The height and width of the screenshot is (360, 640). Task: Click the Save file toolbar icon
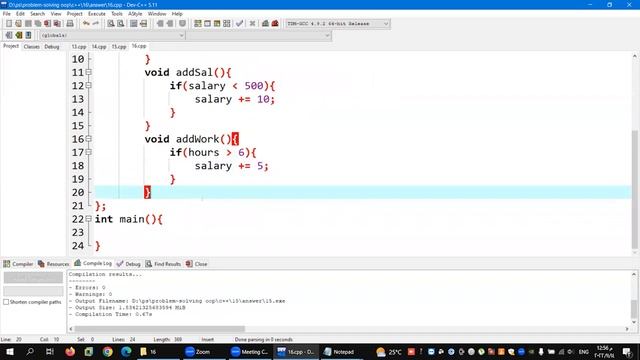pos(28,24)
